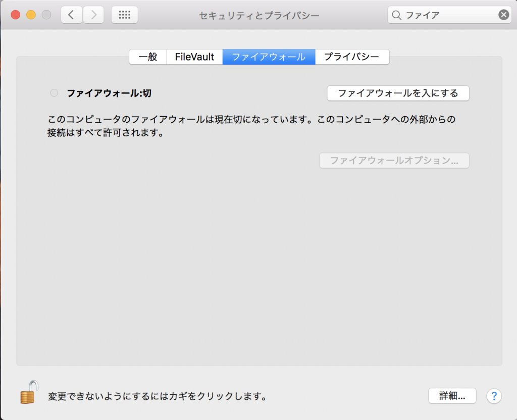
Task: Click the back navigation arrow
Action: coord(72,15)
